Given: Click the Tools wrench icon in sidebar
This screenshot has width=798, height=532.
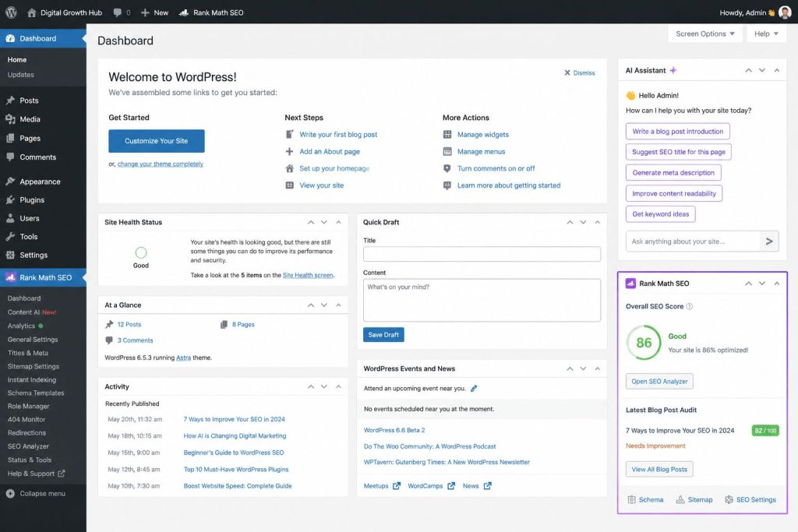Looking at the screenshot, I should tap(10, 237).
